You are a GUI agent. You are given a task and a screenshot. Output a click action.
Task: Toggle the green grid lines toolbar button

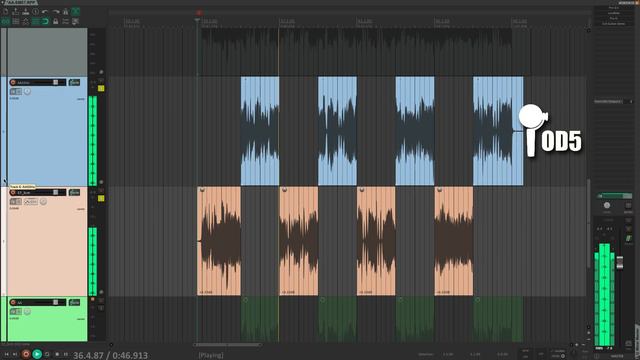tap(36, 21)
